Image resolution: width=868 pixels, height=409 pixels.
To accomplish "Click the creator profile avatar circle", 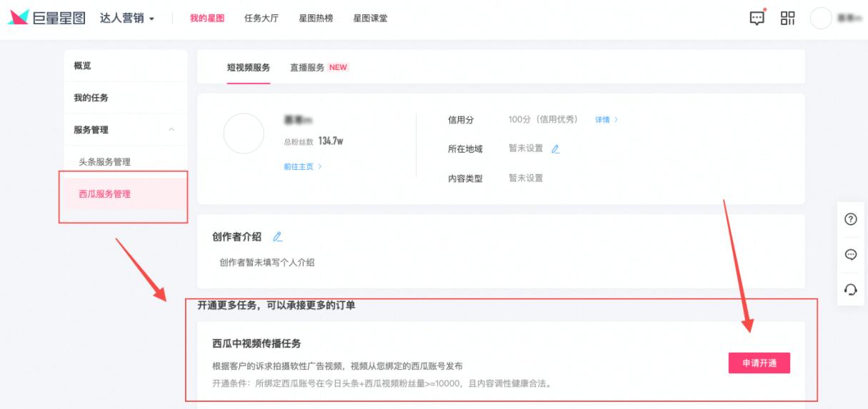I will tap(244, 133).
